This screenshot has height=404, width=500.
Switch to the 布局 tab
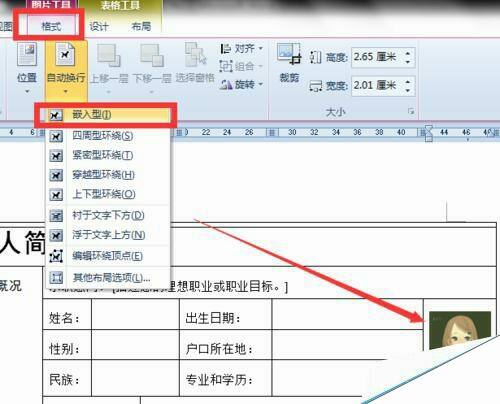pos(141,26)
